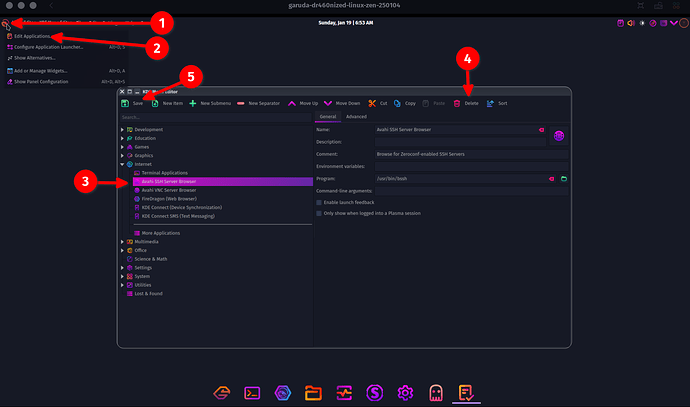Open the ghost icon in the dock

coord(436,393)
